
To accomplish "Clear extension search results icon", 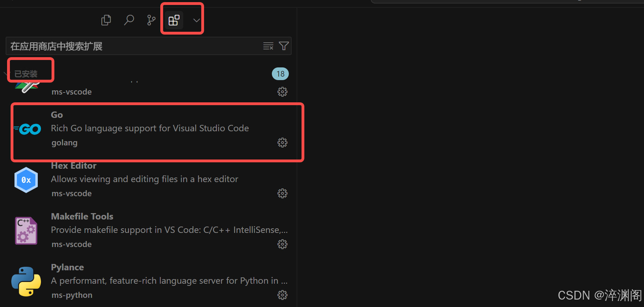I will (268, 46).
